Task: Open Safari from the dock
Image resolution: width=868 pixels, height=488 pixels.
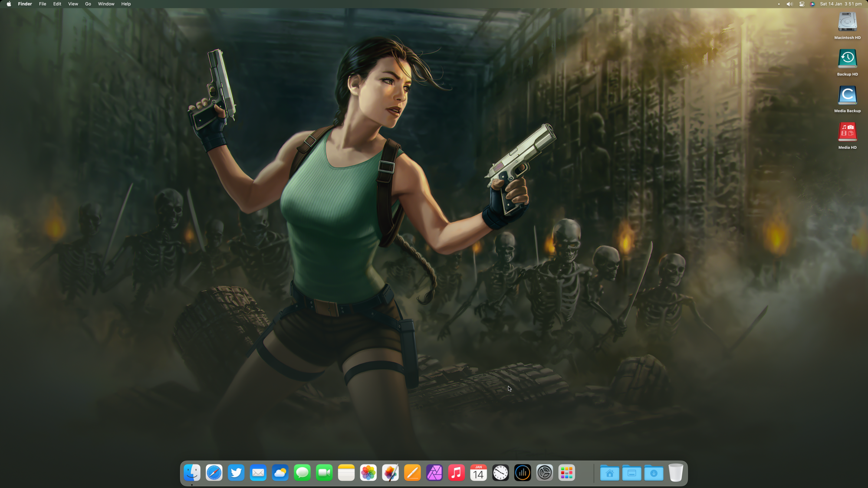Action: pyautogui.click(x=214, y=473)
